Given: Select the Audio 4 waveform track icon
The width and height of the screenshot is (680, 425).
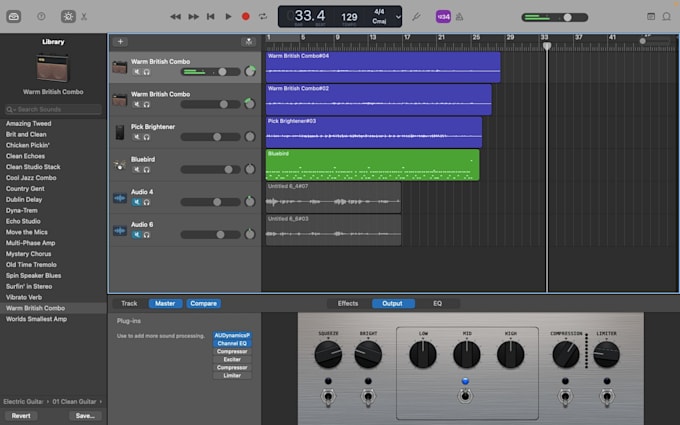Looking at the screenshot, I should [x=120, y=198].
